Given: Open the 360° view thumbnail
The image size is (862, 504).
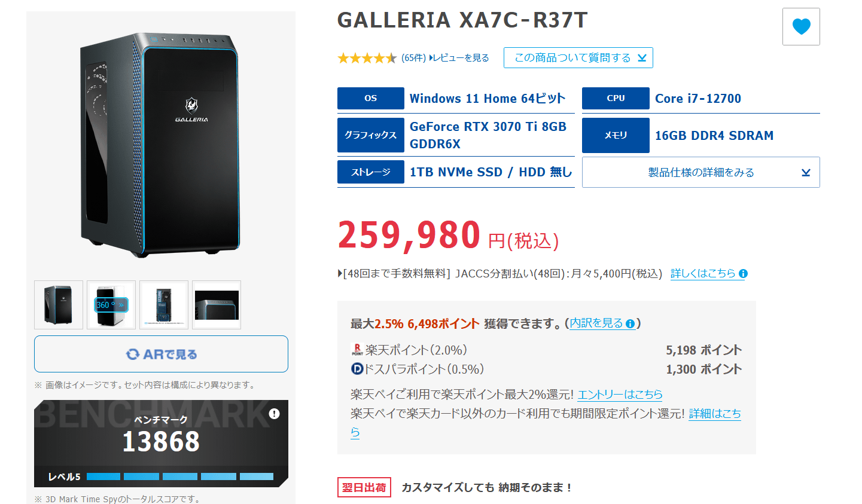Looking at the screenshot, I should [x=111, y=305].
